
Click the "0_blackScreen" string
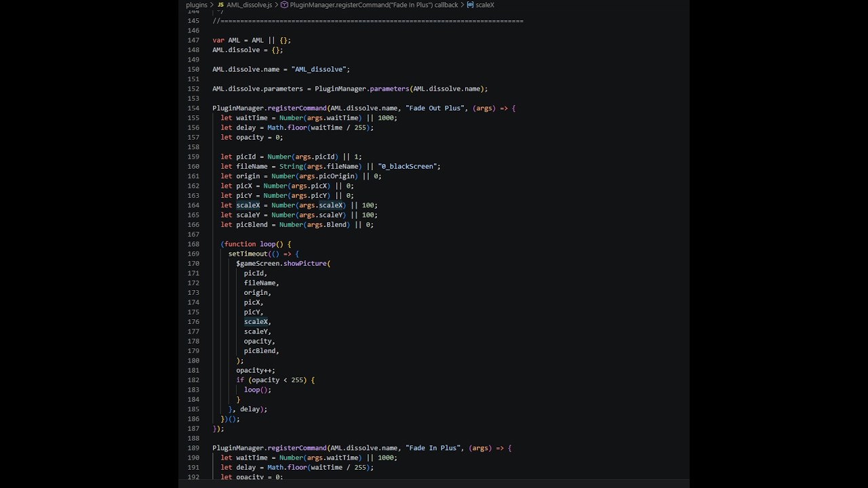407,167
